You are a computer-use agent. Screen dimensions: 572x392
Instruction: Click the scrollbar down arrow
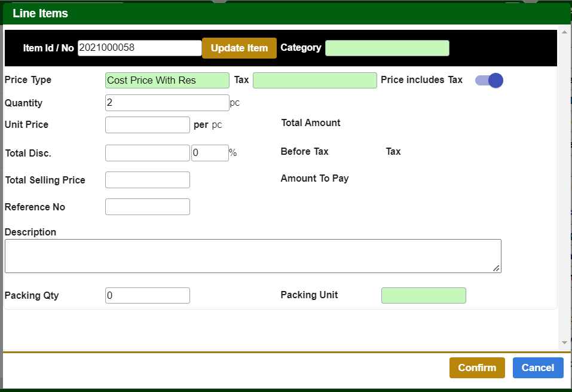coord(564,342)
